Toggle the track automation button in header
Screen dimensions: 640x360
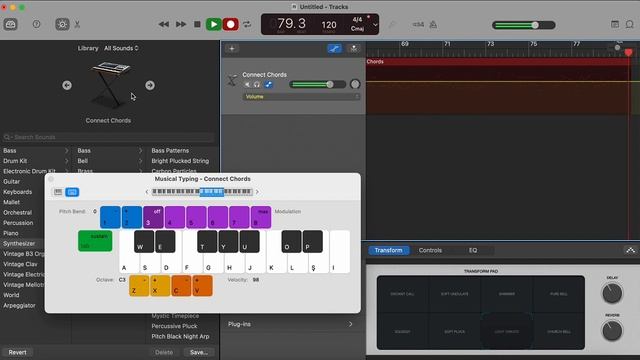pos(335,49)
